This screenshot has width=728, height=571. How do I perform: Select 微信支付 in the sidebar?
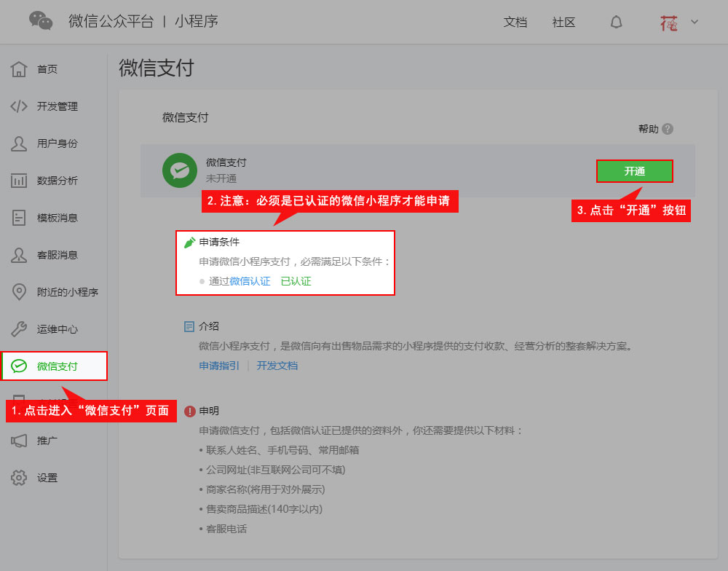pos(57,366)
